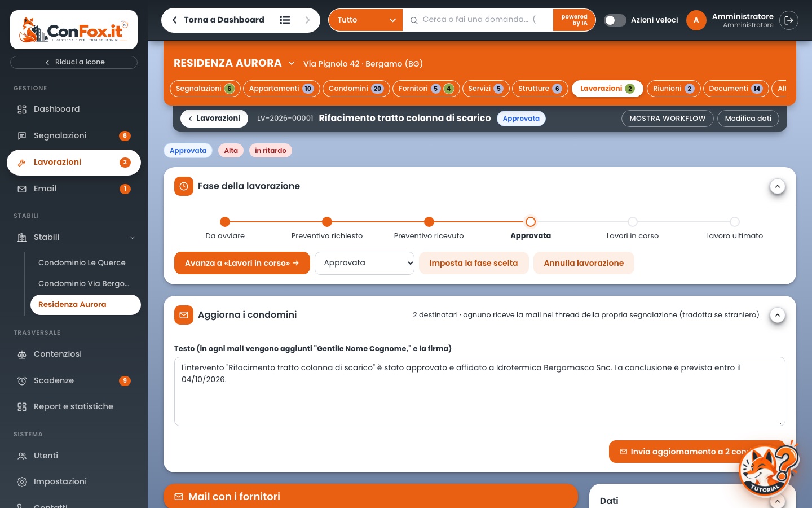
Task: Expand the Residenza Aurora building chevron
Action: 292,63
